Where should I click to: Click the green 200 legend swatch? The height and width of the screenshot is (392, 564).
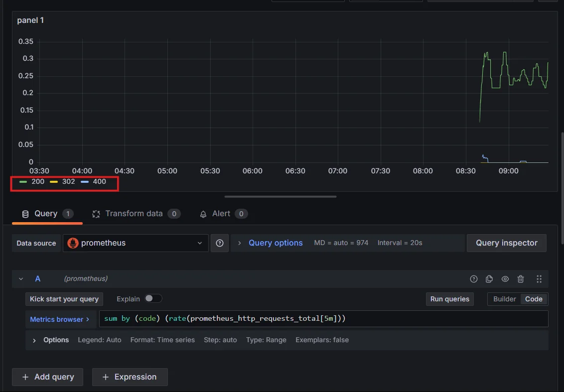pyautogui.click(x=23, y=182)
